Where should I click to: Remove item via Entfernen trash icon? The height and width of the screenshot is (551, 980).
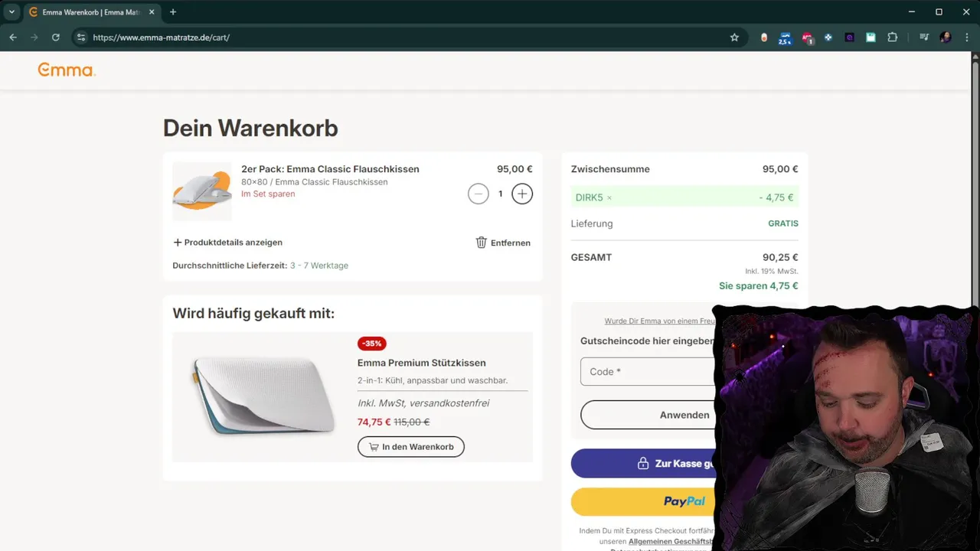click(503, 243)
